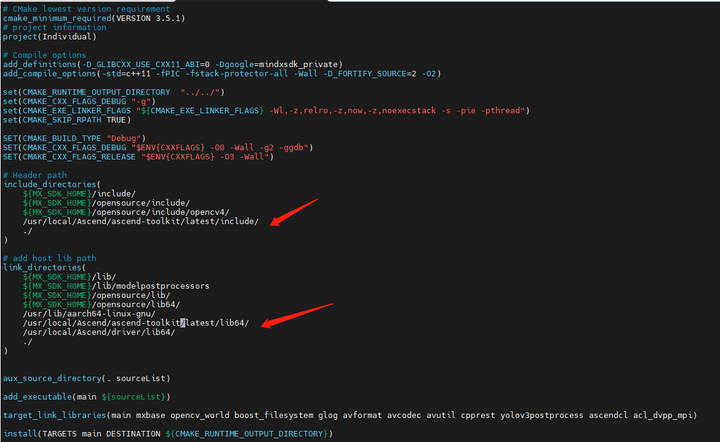
Task: Click ${MX_SDK_HOME}/include/ path line
Action: 79,194
